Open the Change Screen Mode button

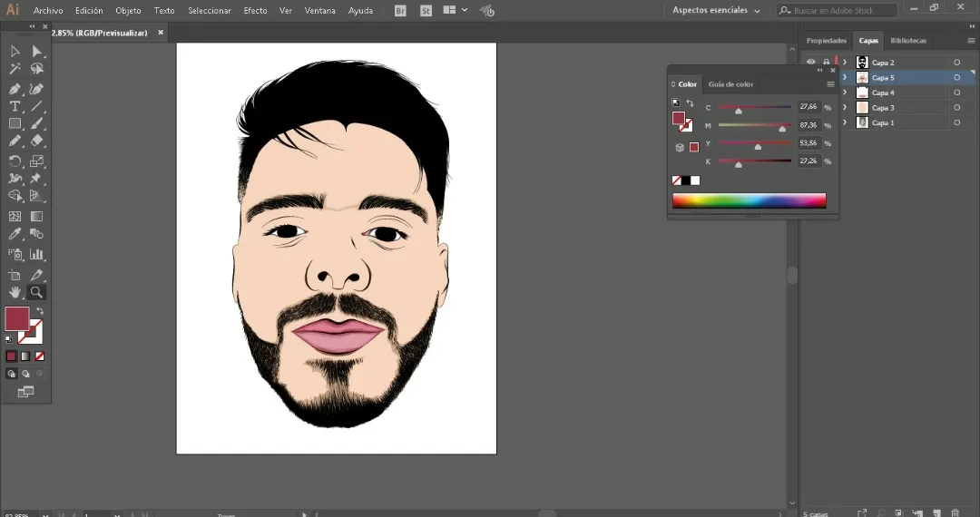tap(25, 392)
